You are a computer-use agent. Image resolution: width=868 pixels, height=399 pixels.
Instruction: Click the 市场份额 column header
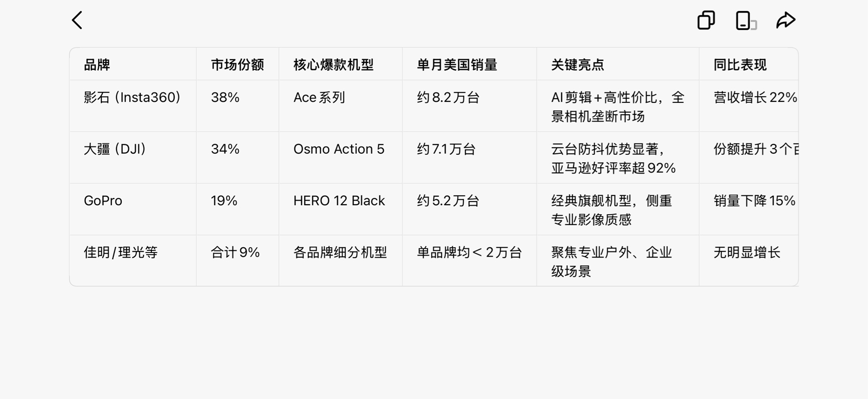point(237,65)
